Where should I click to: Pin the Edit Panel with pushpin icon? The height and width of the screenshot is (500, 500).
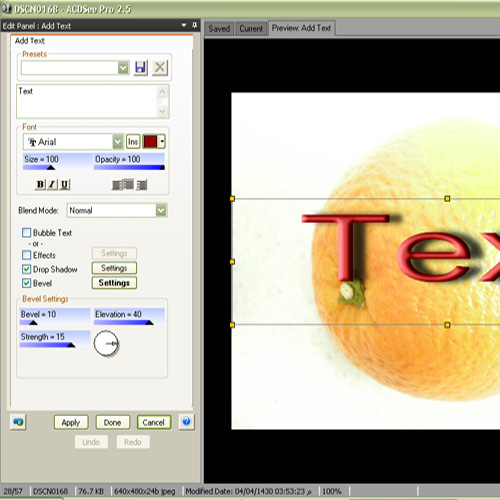(x=194, y=25)
